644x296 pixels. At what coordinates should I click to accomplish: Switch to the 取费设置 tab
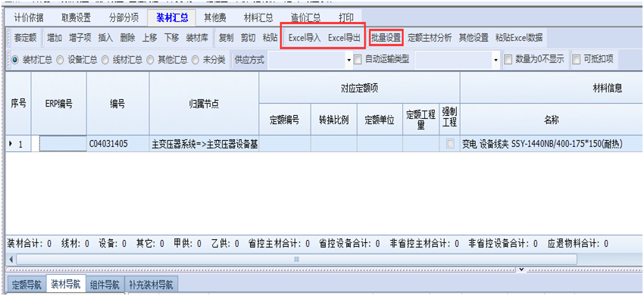click(76, 17)
